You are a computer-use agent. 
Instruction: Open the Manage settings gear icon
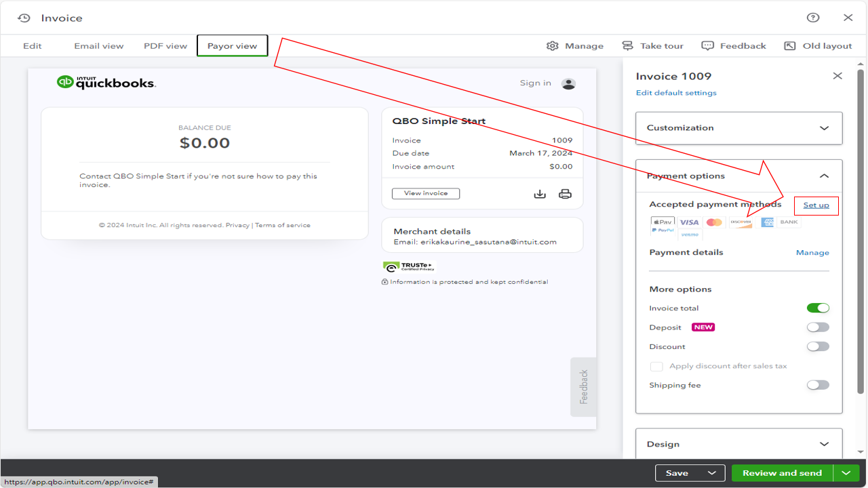click(x=553, y=45)
